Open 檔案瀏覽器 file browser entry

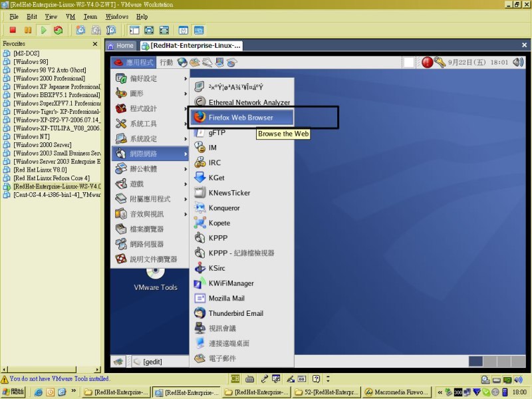click(x=150, y=229)
